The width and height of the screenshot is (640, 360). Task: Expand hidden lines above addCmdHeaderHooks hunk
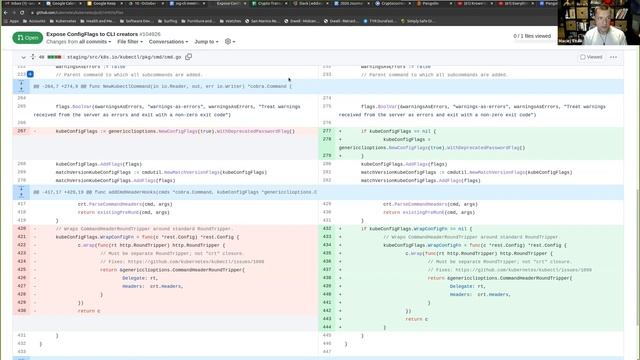coord(21,192)
